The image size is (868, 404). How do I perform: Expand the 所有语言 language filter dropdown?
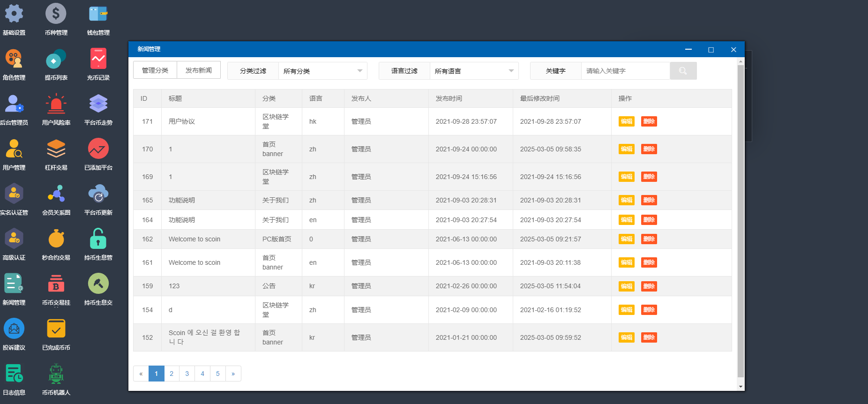pyautogui.click(x=474, y=71)
